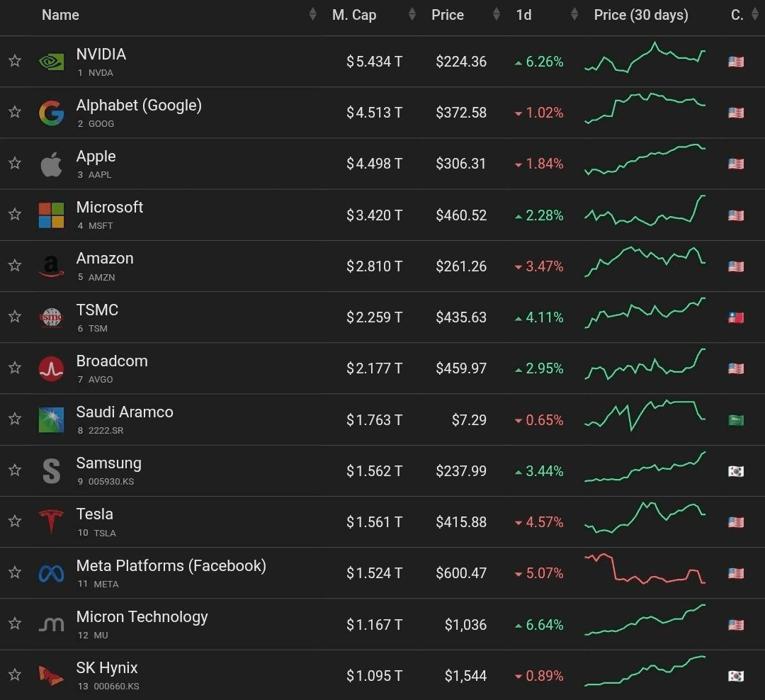Click the Meta infinity logo
This screenshot has height=700, width=765.
point(51,574)
